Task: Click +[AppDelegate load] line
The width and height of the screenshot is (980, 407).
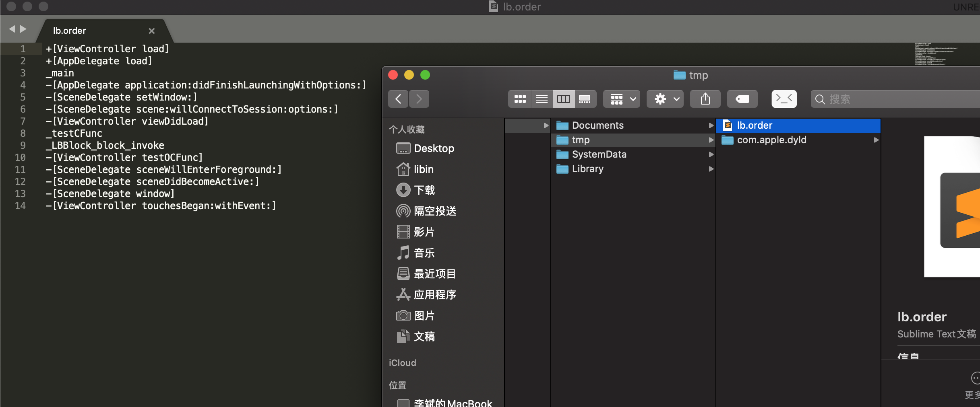Action: tap(99, 61)
